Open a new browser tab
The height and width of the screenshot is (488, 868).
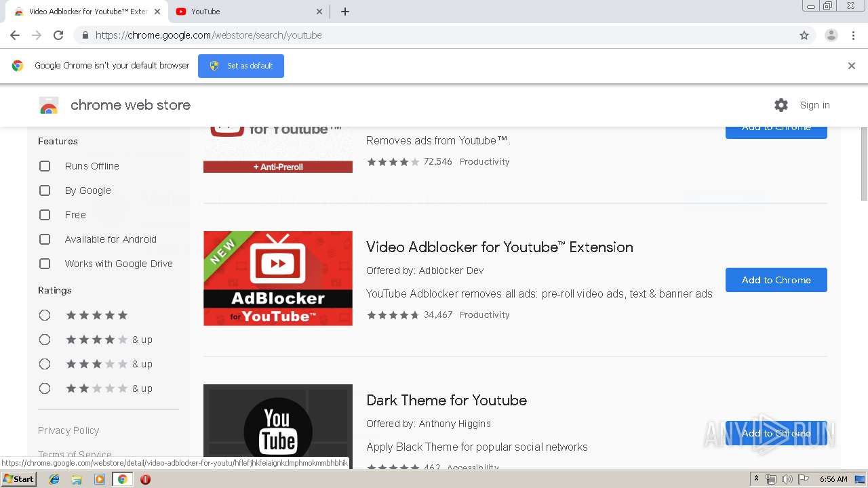345,12
